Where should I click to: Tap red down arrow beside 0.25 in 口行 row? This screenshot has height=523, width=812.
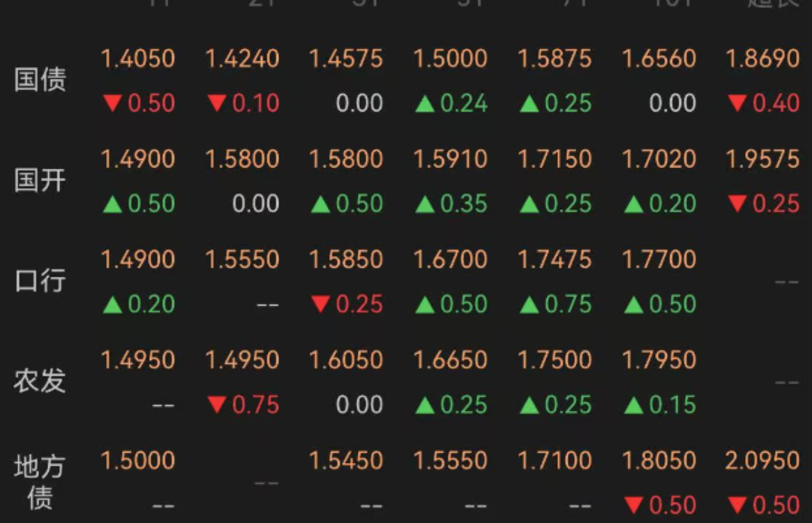coord(321,304)
